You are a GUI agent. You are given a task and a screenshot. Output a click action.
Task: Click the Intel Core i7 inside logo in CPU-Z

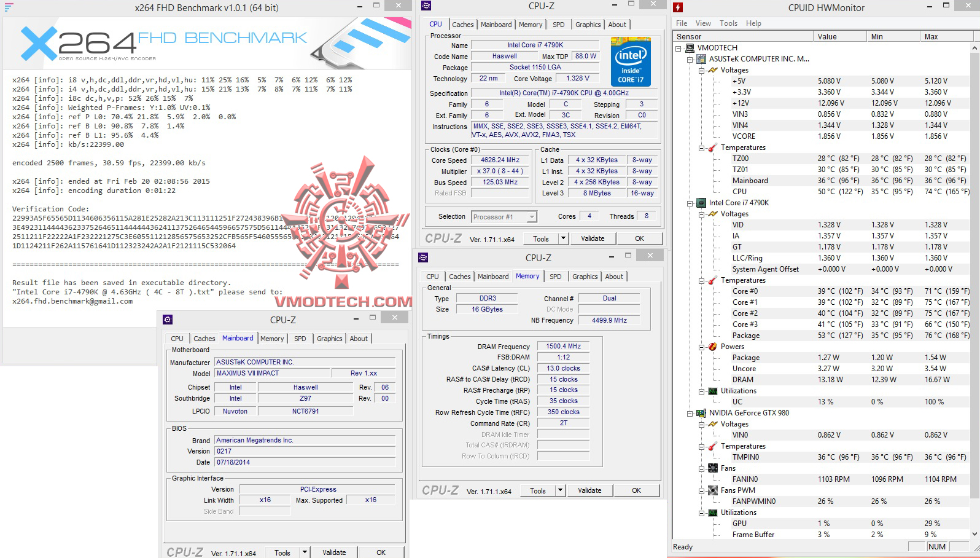(631, 61)
